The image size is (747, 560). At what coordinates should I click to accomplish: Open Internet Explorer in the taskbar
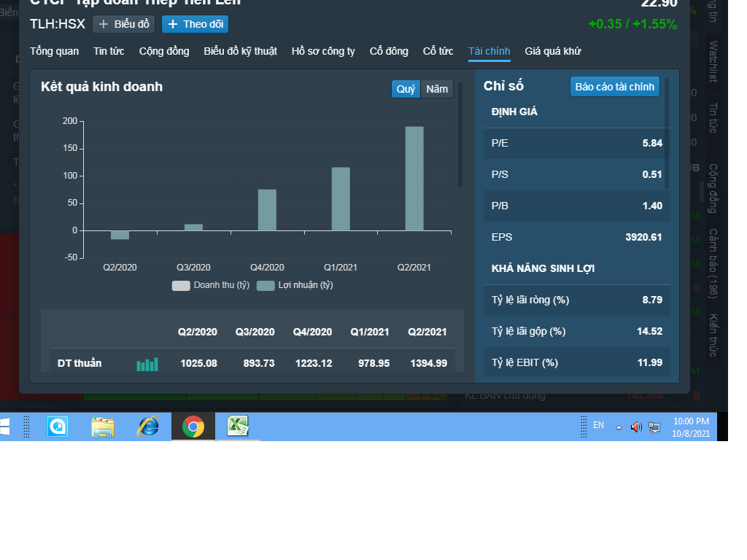pos(148,427)
